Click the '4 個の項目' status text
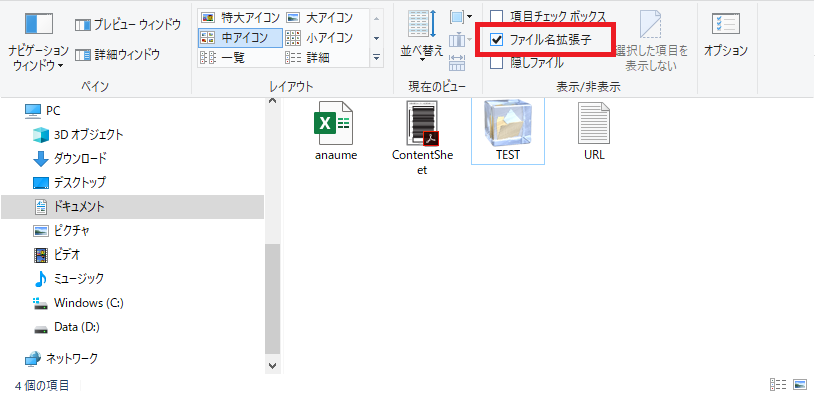This screenshot has height=398, width=816. pyautogui.click(x=42, y=386)
